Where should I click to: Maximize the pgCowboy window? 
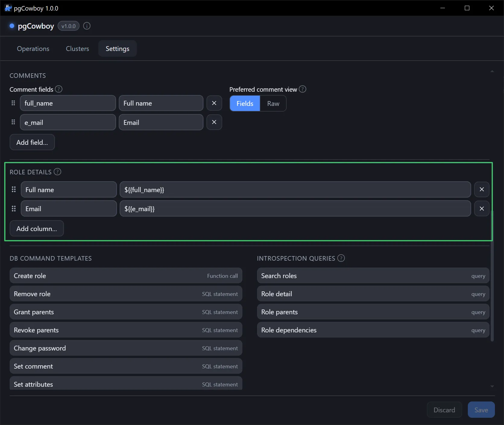pos(467,8)
